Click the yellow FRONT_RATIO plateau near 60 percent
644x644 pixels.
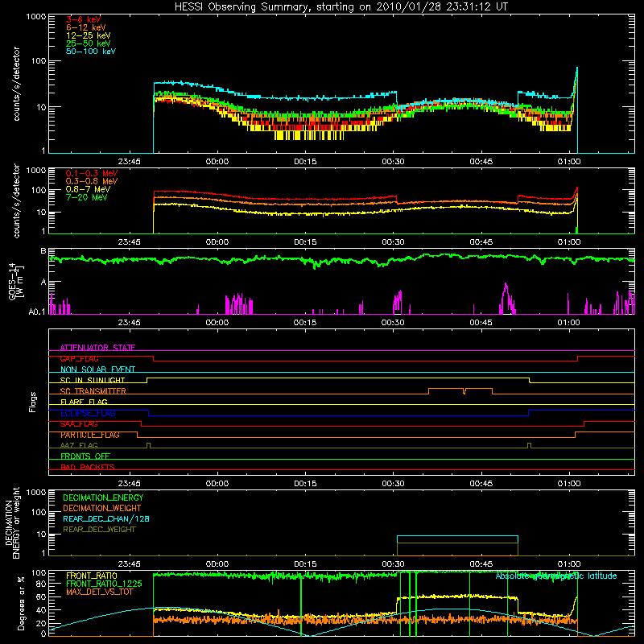tap(457, 597)
